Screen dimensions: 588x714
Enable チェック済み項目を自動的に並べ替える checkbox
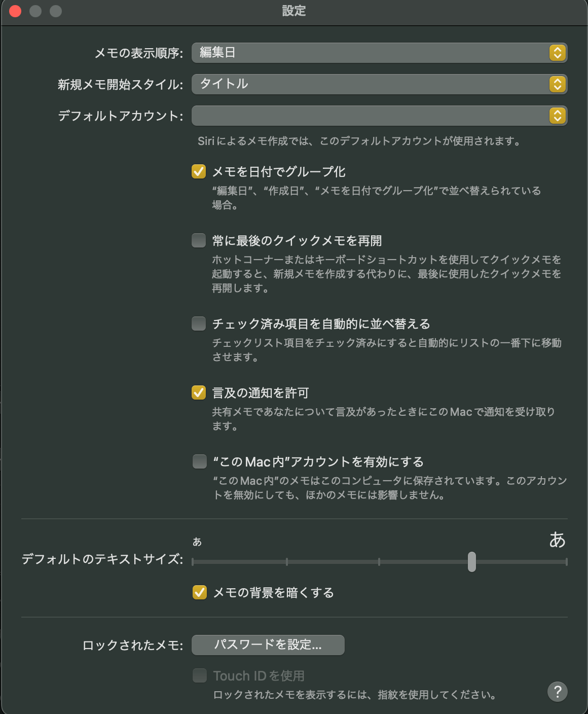pyautogui.click(x=199, y=324)
